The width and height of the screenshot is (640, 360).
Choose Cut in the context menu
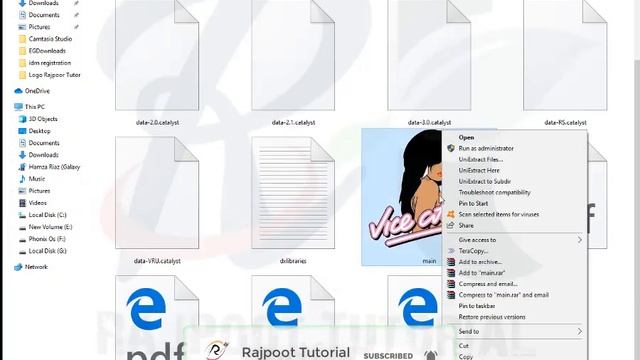[464, 346]
